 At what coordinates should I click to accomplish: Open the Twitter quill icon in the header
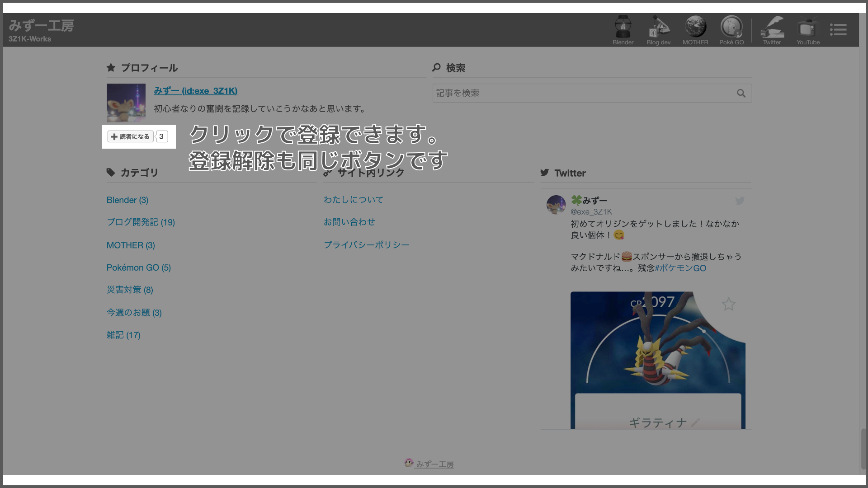click(x=772, y=30)
